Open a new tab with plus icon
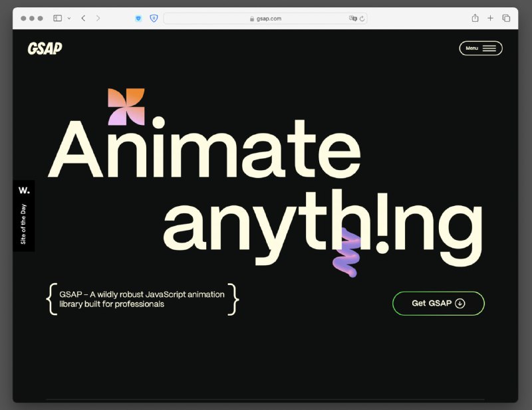 (490, 18)
